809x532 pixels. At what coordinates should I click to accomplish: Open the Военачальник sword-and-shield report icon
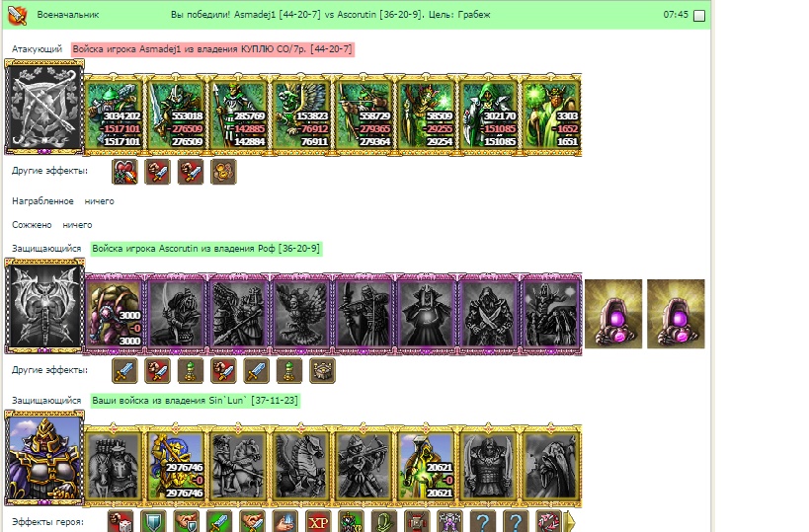coord(18,15)
